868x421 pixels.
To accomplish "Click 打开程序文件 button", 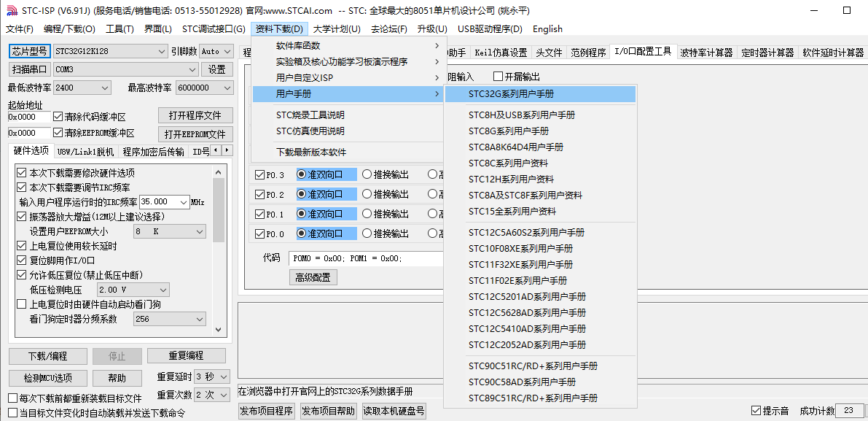I will click(195, 115).
